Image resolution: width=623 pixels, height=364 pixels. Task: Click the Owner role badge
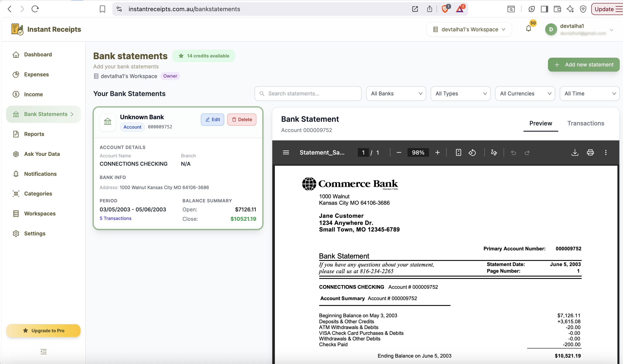point(170,76)
